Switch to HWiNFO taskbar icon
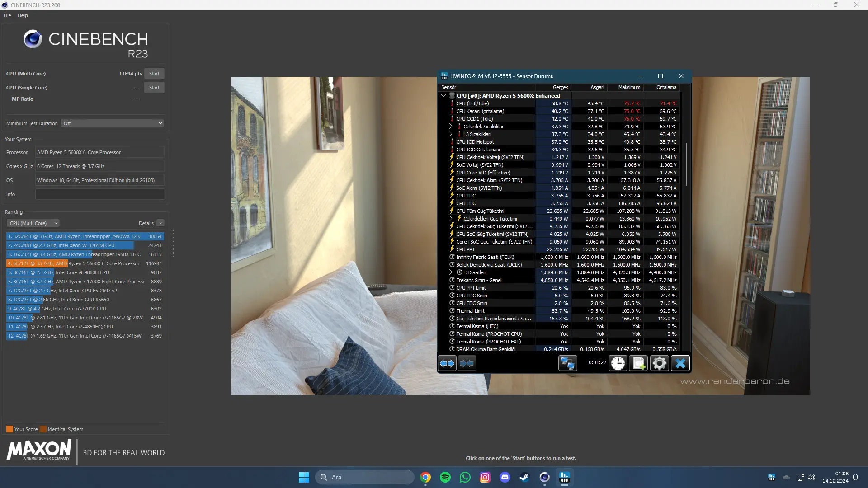 pos(564,477)
